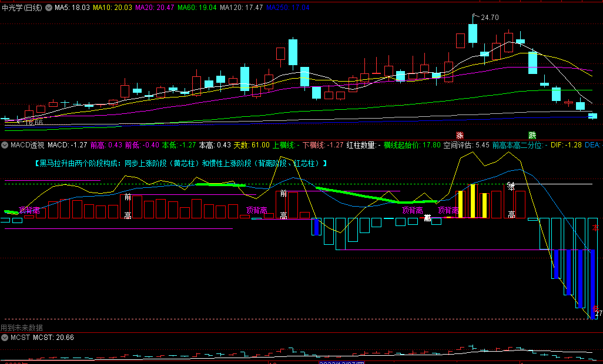Click the MA250: 17.04 label

pos(288,7)
